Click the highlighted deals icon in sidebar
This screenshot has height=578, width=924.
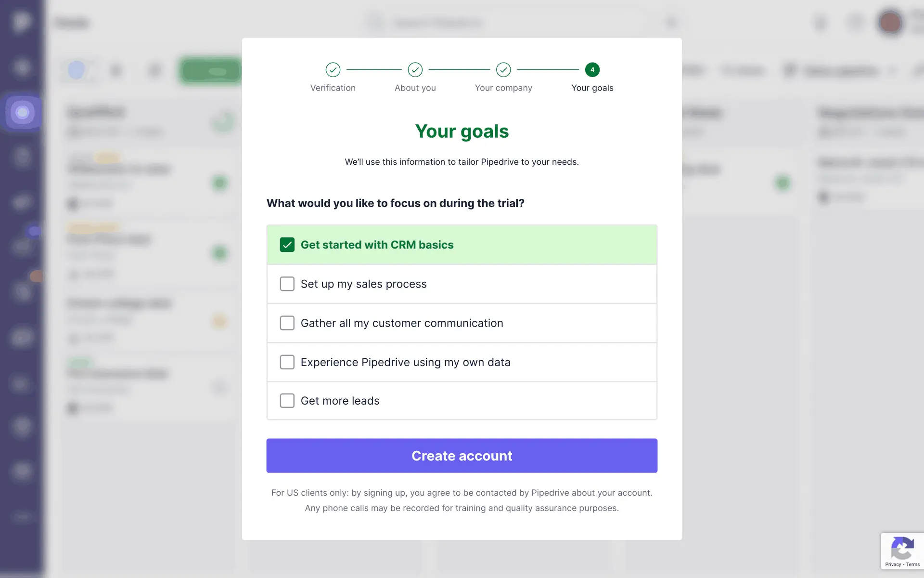tap(22, 113)
